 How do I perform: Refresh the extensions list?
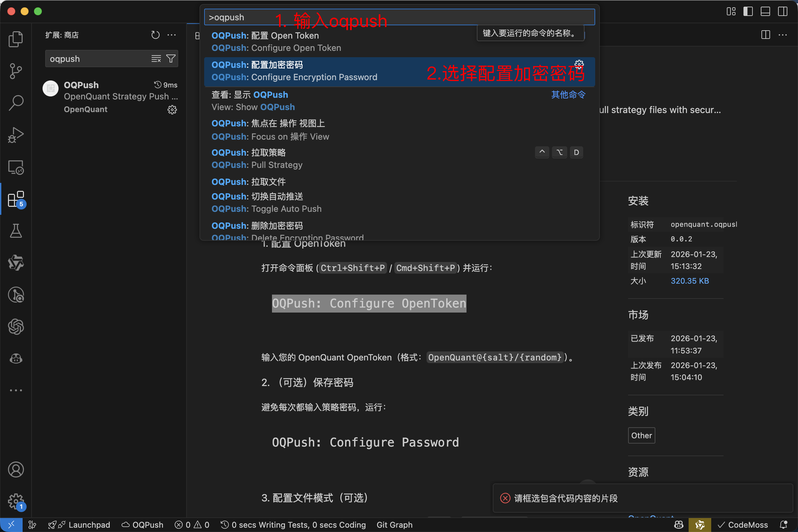pyautogui.click(x=155, y=35)
